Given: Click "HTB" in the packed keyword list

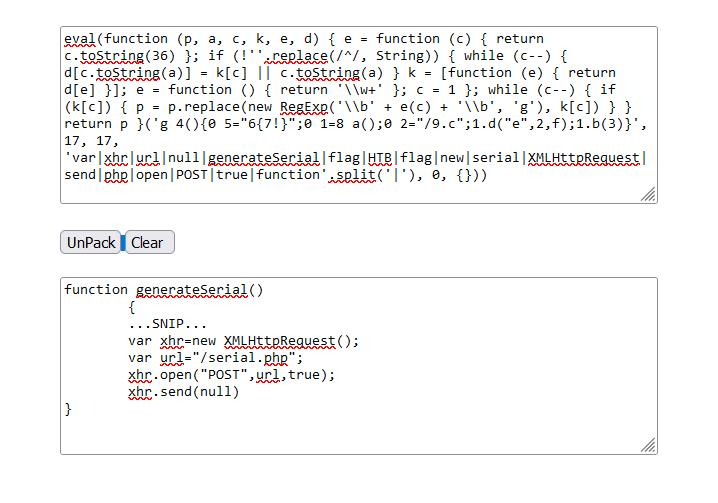Looking at the screenshot, I should [379, 158].
